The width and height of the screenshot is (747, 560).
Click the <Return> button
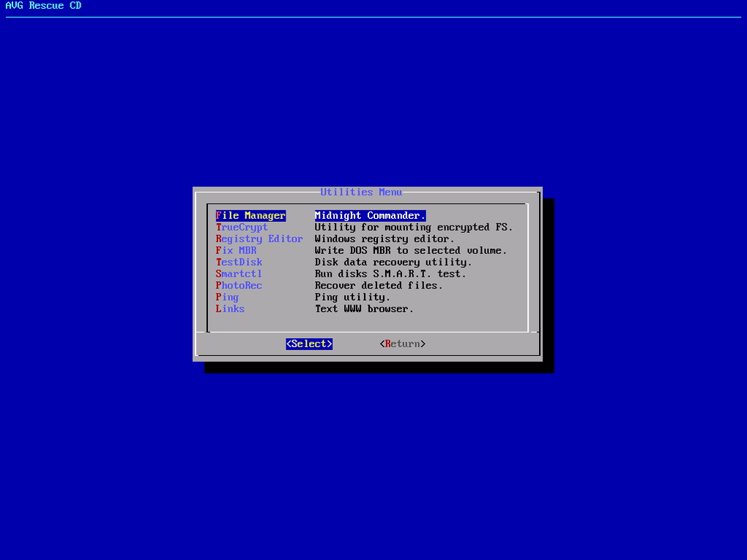pos(403,344)
